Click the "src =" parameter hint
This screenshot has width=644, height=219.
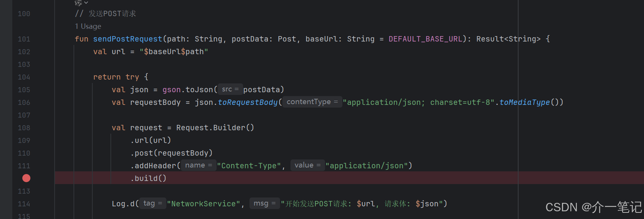230,90
